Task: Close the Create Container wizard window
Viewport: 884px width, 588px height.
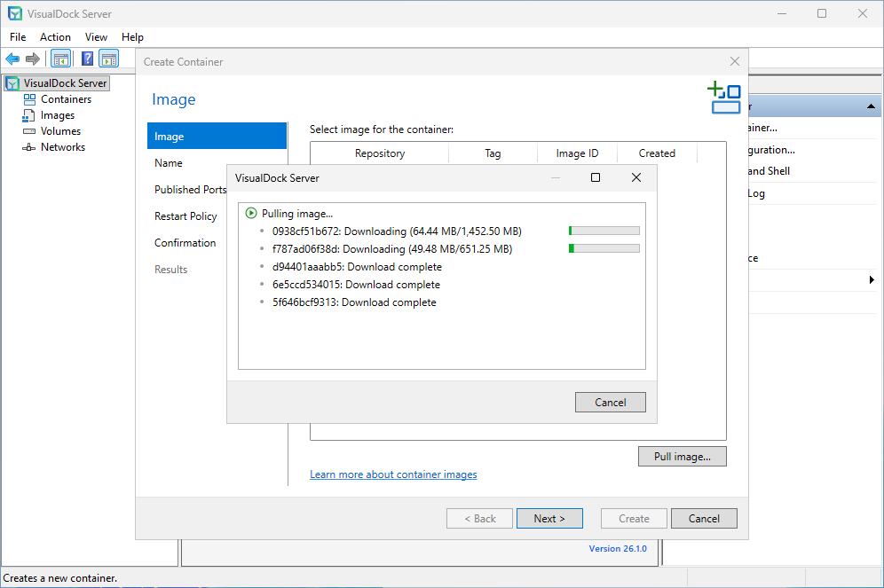Action: coord(735,61)
